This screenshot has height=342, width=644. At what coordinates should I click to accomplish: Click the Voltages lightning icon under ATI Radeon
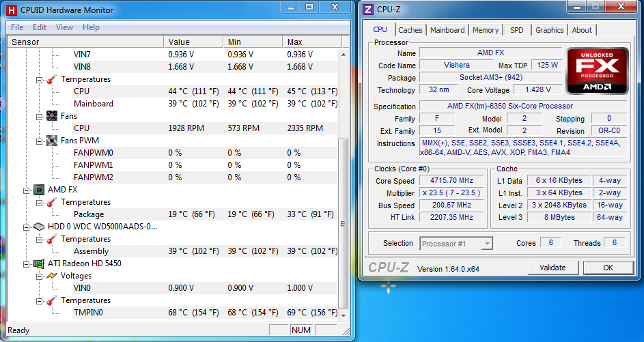tap(52, 276)
